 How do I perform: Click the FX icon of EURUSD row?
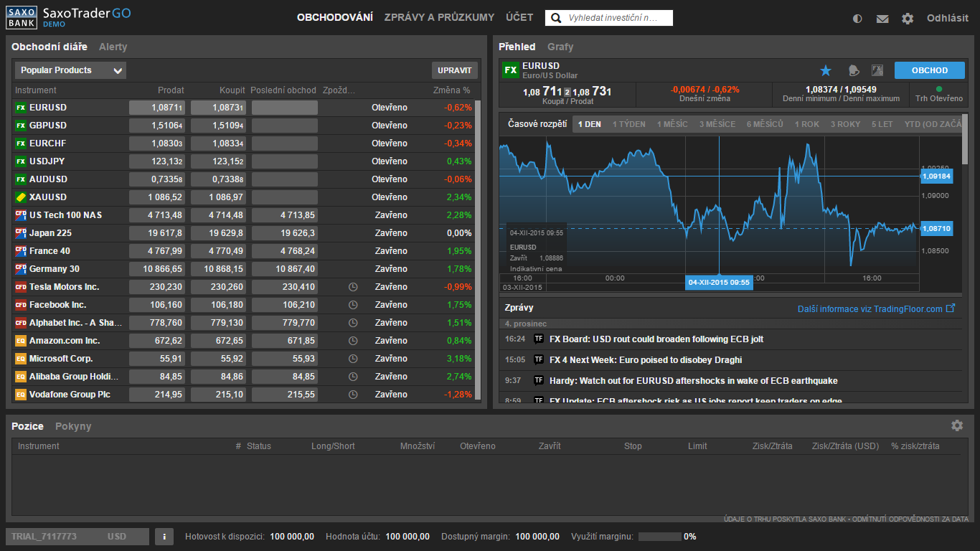20,108
